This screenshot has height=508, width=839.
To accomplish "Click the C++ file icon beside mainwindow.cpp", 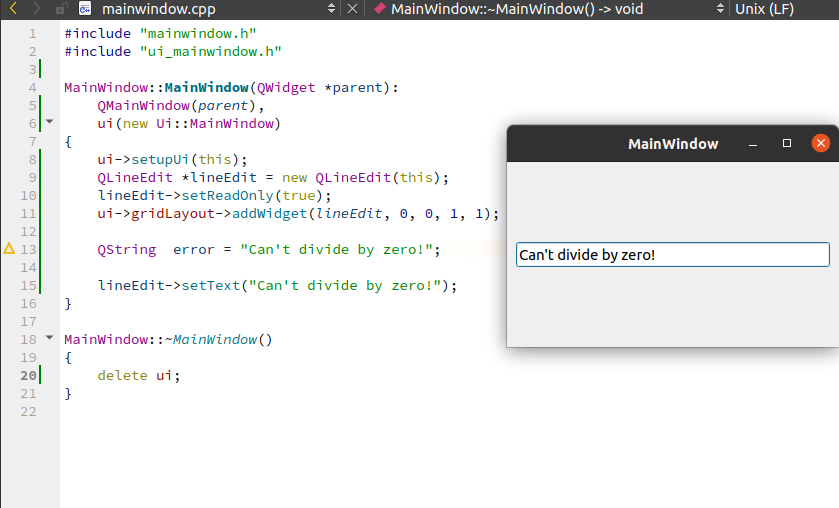I will point(85,9).
